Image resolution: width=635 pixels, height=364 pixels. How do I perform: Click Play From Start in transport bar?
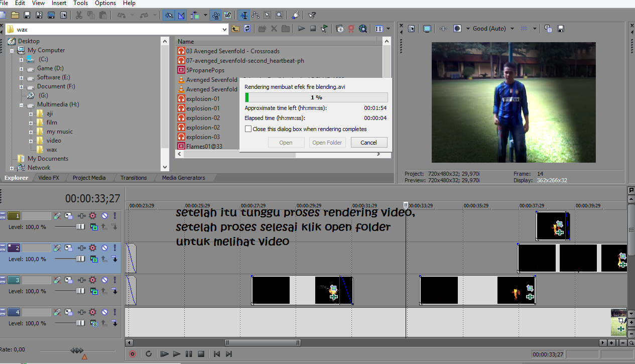pos(164,354)
